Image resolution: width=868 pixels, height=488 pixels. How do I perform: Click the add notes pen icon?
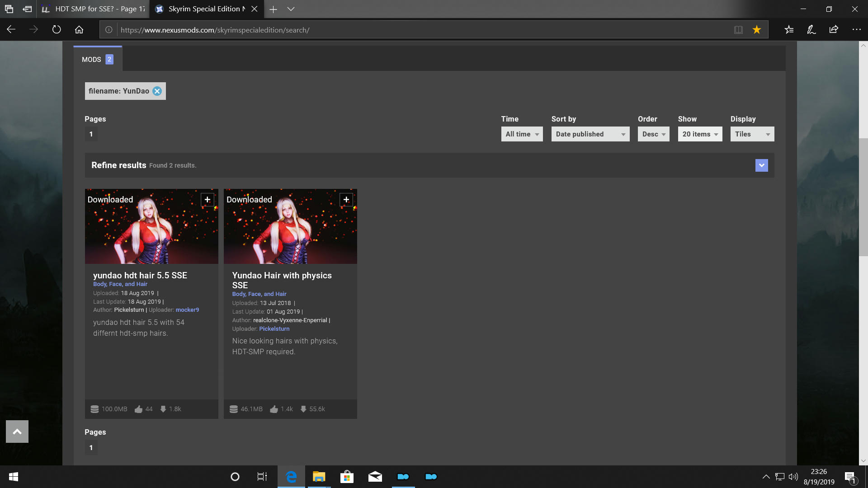point(811,30)
